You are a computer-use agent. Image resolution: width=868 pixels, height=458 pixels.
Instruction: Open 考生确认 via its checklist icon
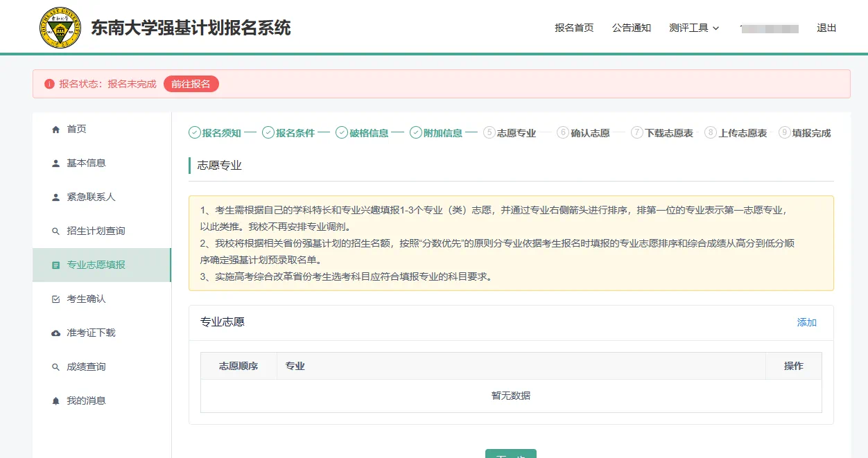click(56, 299)
